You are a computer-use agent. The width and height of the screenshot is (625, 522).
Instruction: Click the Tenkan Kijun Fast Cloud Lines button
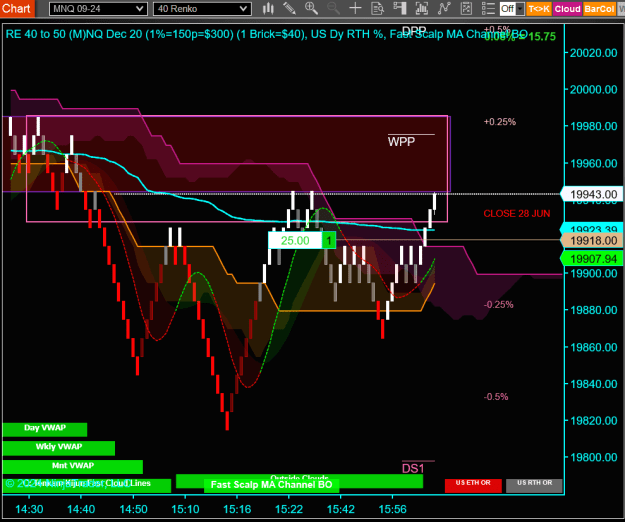(x=87, y=485)
